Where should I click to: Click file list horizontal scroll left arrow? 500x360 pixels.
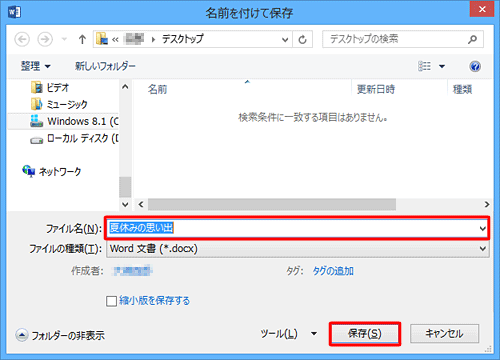[141, 204]
